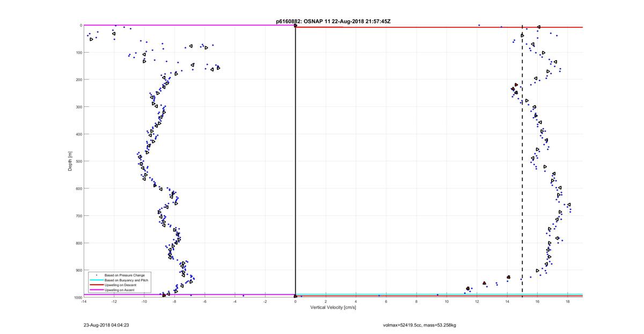Click x-axis tick label 4
The width and height of the screenshot is (644, 334).
pyautogui.click(x=356, y=302)
